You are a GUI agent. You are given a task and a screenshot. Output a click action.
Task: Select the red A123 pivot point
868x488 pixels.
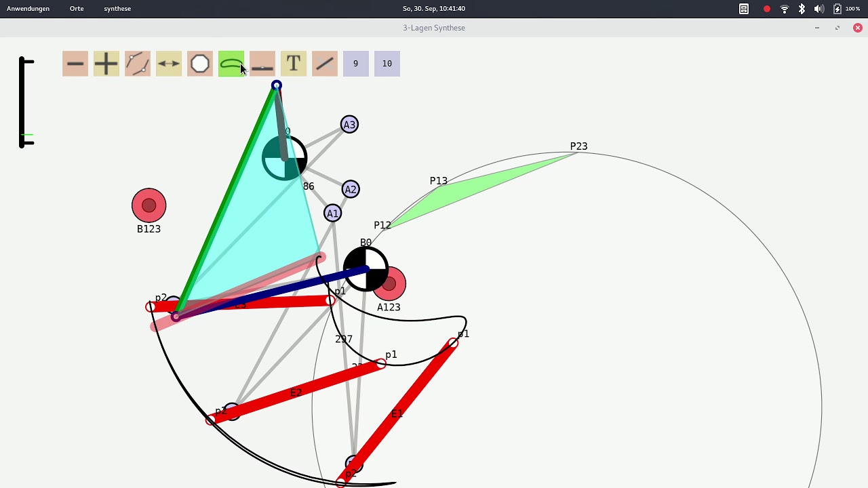(389, 285)
